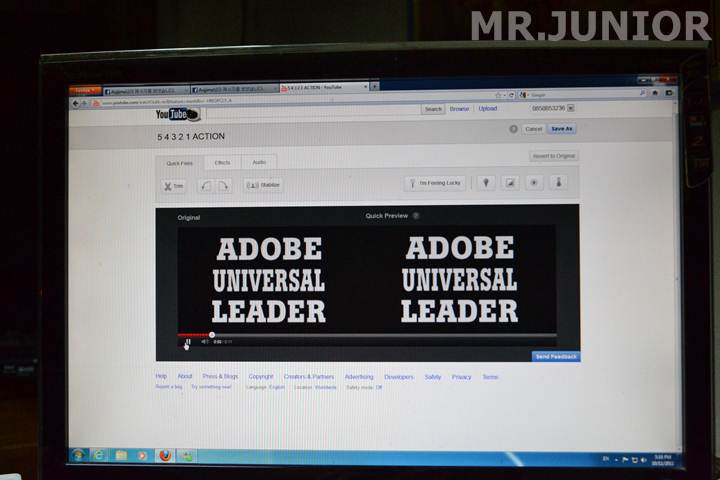
Task: Open Internet Explorer from the taskbar
Action: point(99,455)
